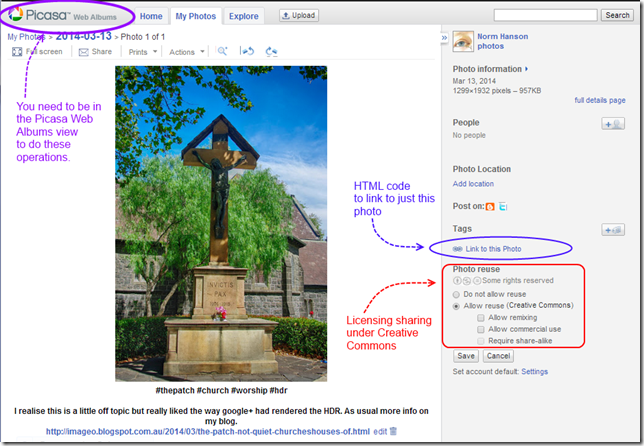Image resolution: width=644 pixels, height=446 pixels.
Task: Select Allow reuse (Creative Commons)
Action: click(x=456, y=306)
